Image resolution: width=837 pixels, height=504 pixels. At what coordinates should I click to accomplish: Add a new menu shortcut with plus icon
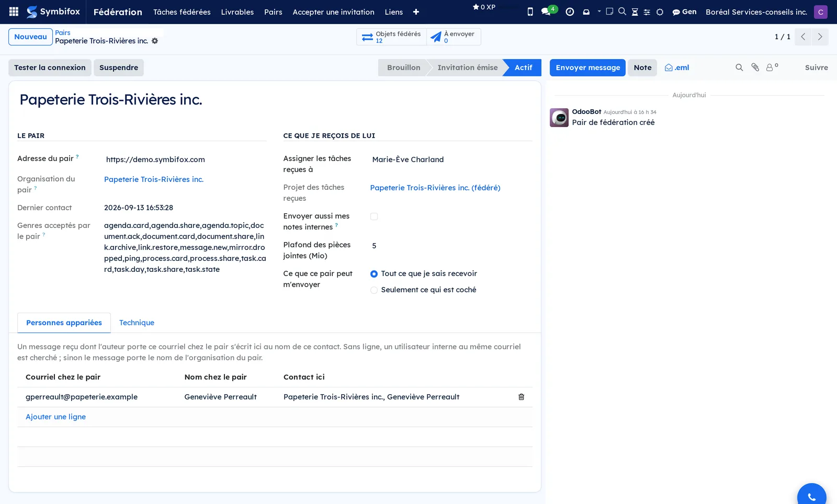coord(416,12)
